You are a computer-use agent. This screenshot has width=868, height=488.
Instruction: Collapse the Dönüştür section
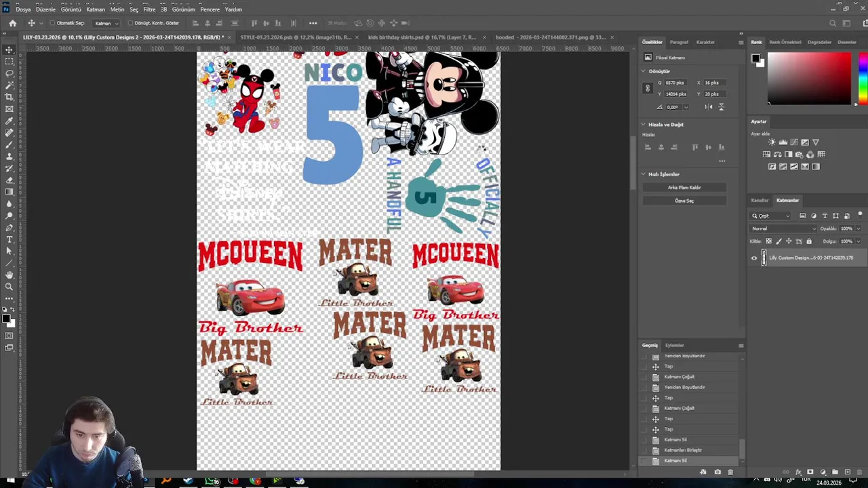[644, 71]
